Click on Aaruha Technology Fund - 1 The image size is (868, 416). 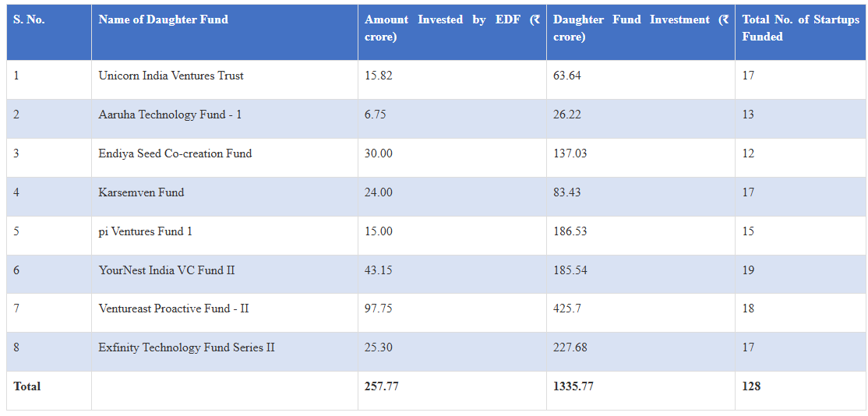170,115
